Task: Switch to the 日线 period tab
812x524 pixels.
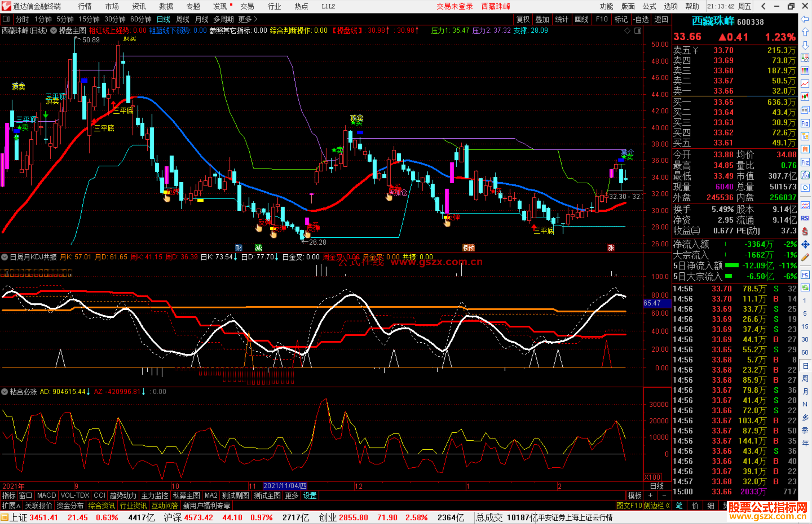Action: click(164, 19)
